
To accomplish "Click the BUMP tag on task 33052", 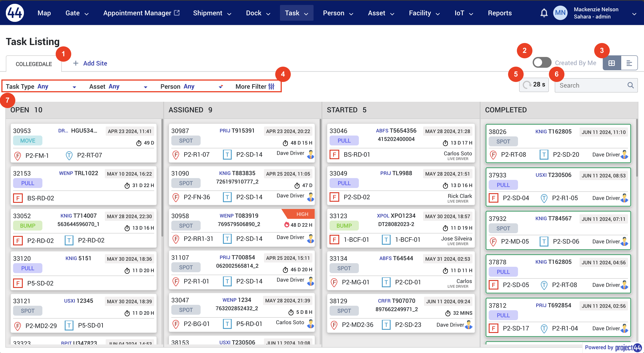I will 28,226.
